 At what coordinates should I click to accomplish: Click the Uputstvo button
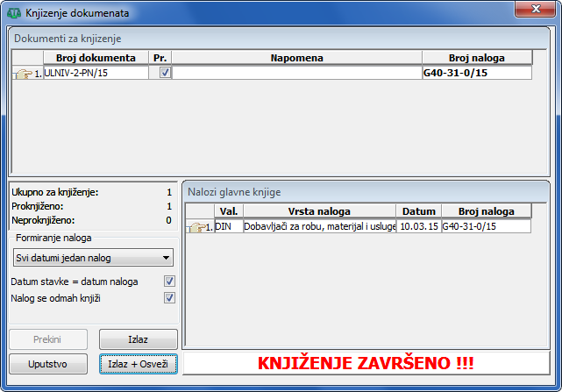[49, 362]
